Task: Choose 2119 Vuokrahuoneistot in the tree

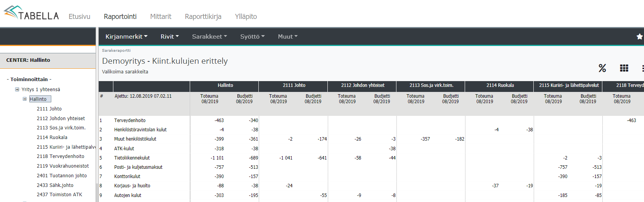Action: pos(62,166)
